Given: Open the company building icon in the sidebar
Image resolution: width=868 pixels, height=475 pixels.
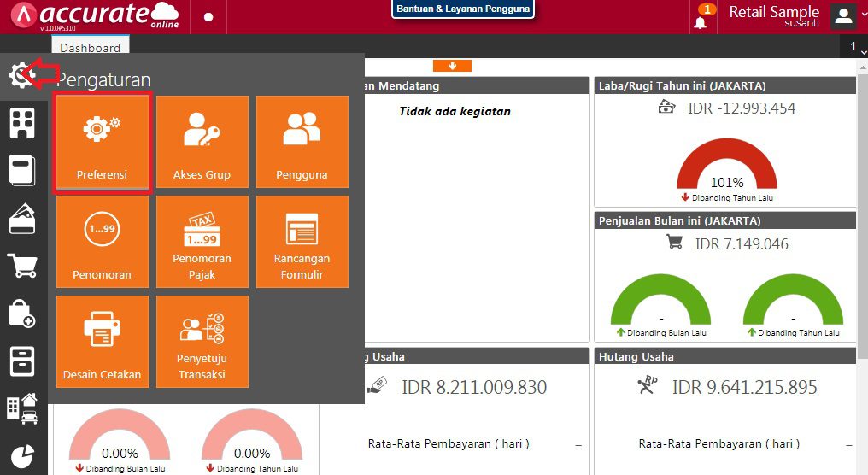Looking at the screenshot, I should click(22, 123).
